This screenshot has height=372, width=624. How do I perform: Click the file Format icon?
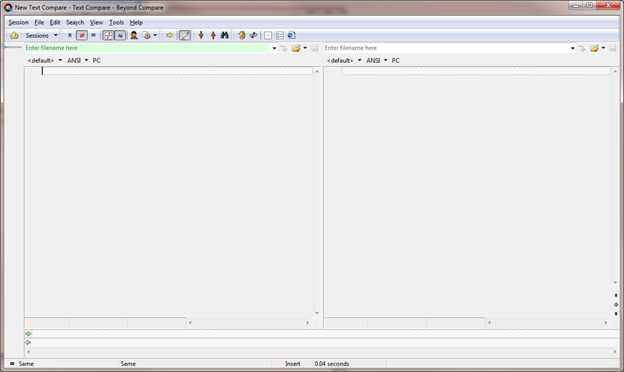pos(147,35)
